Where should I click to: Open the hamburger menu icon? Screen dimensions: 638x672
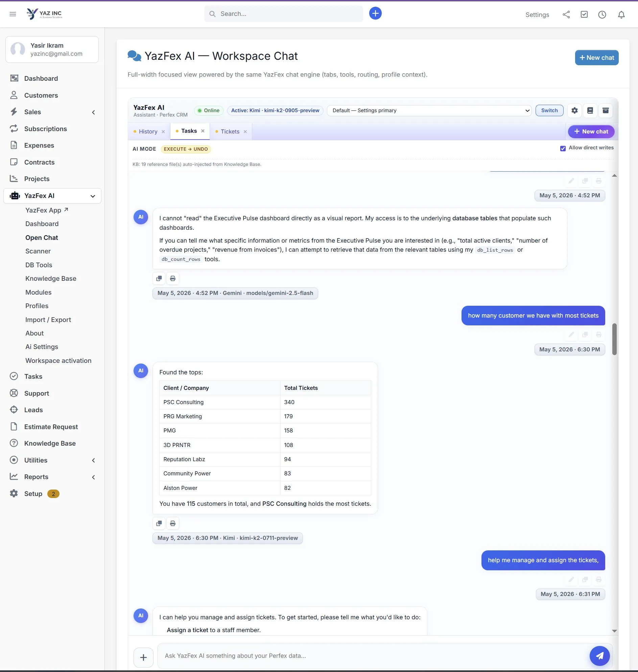pos(13,14)
